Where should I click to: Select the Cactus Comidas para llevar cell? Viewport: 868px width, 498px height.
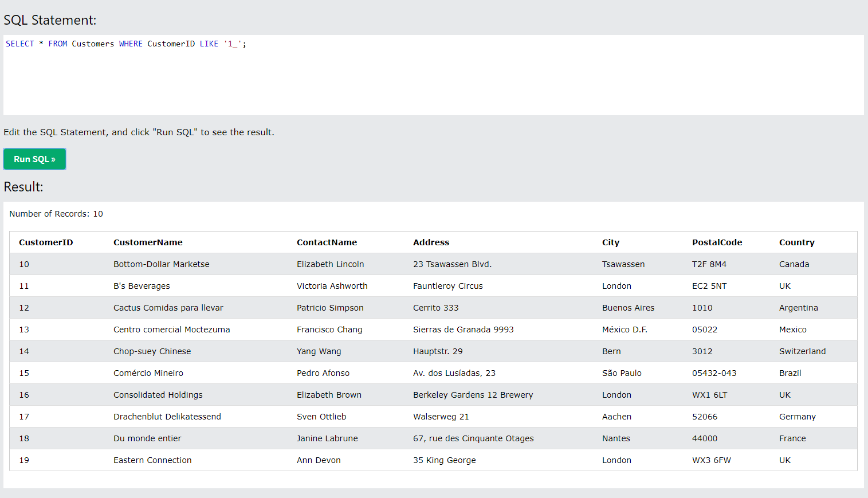click(x=168, y=308)
